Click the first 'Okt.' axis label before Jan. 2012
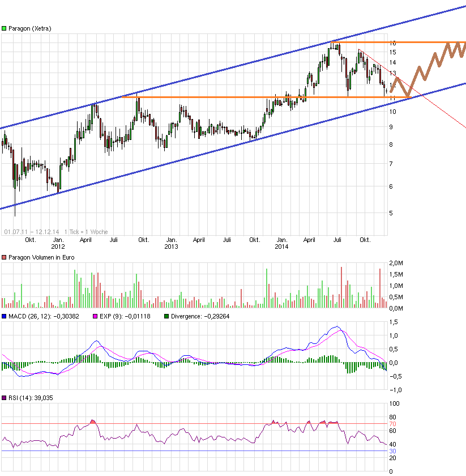The width and height of the screenshot is (466, 476). (31, 240)
